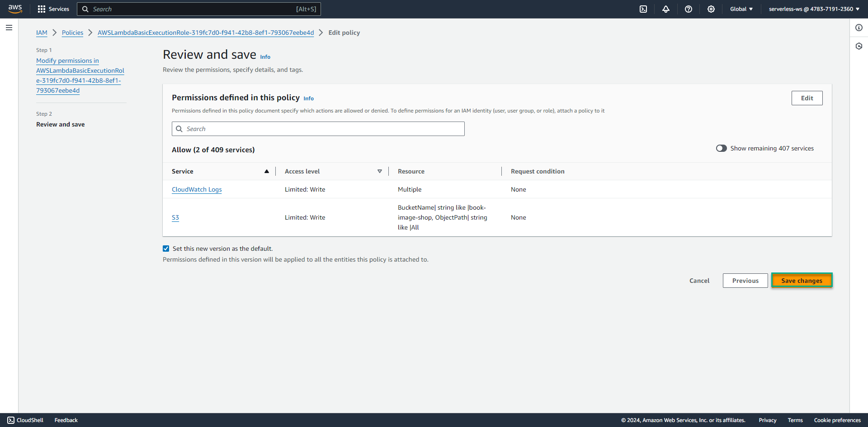Open the hexagon tutorials icon on right edge
Image resolution: width=868 pixels, height=427 pixels.
point(859,46)
